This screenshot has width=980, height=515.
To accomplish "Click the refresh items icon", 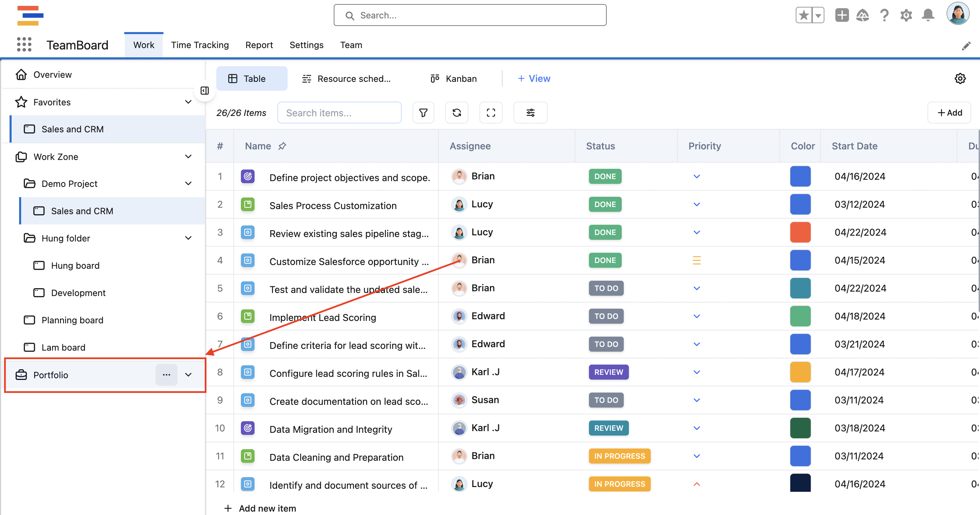I will pos(457,113).
